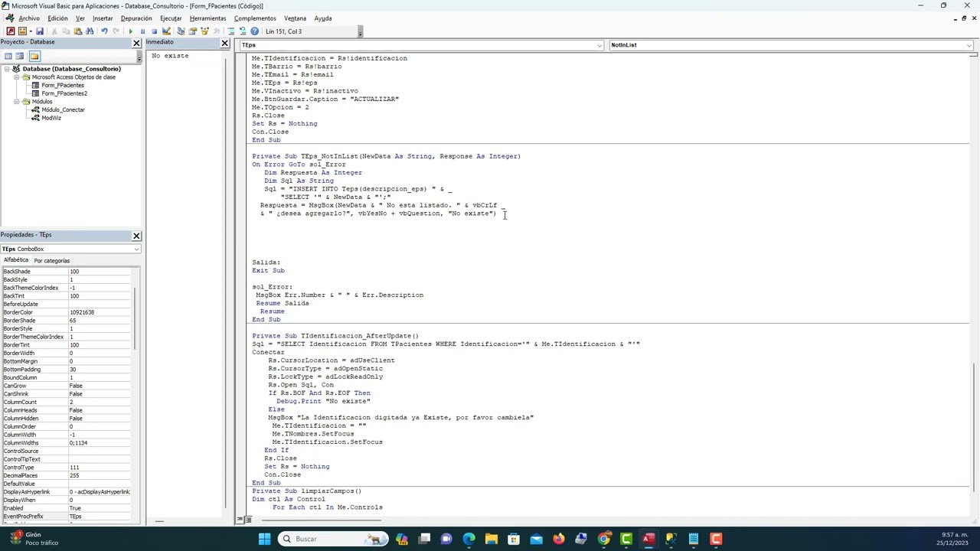Click the CanGrow property row

(x=67, y=386)
